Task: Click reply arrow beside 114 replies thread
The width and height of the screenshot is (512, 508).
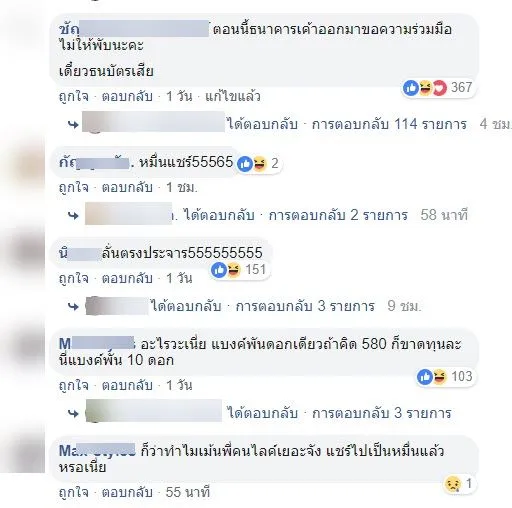Action: [73, 125]
